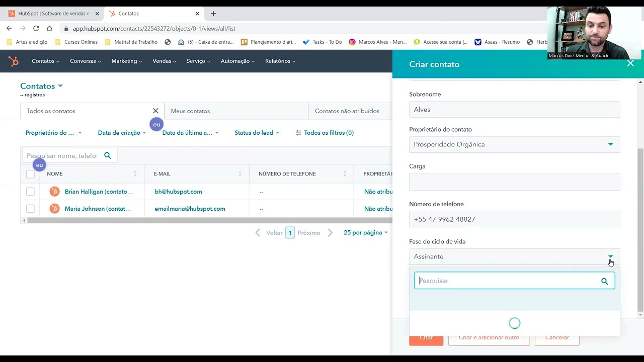Open a new browser tab
Screen dimensions: 644x362
pos(213,14)
